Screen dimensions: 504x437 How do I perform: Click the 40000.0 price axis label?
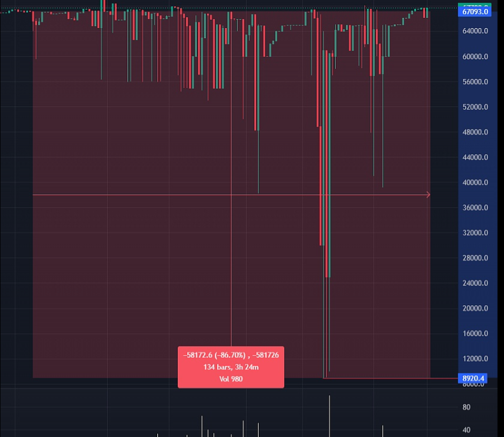pyautogui.click(x=475, y=183)
